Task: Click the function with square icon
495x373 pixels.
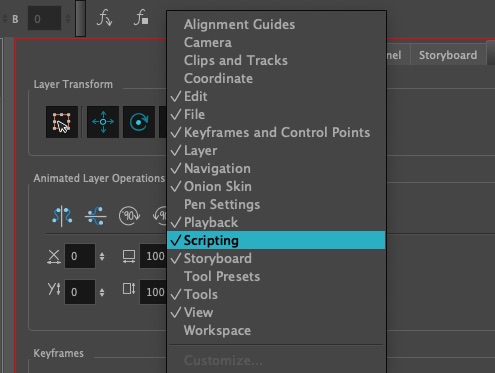Action: click(x=141, y=18)
